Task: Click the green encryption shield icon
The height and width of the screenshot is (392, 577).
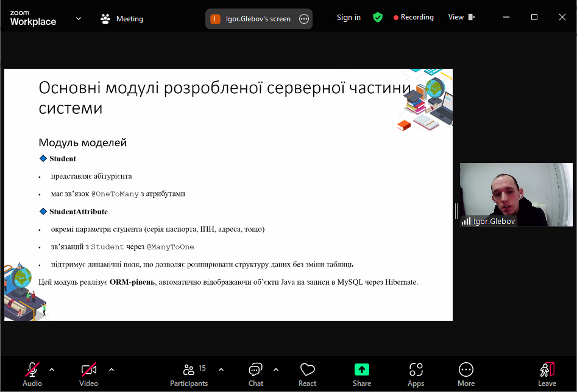Action: pos(378,18)
